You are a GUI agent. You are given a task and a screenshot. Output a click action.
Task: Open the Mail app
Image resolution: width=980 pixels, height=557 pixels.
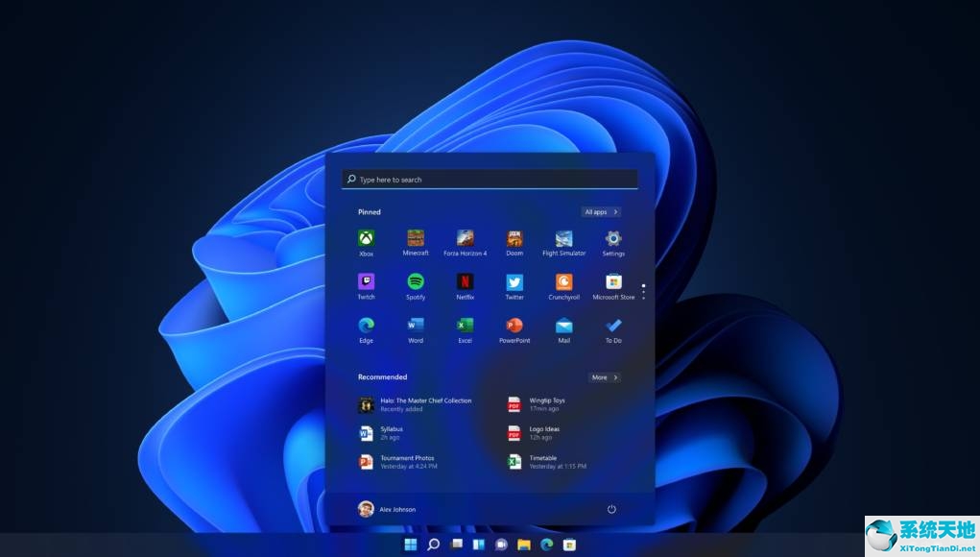coord(563,328)
